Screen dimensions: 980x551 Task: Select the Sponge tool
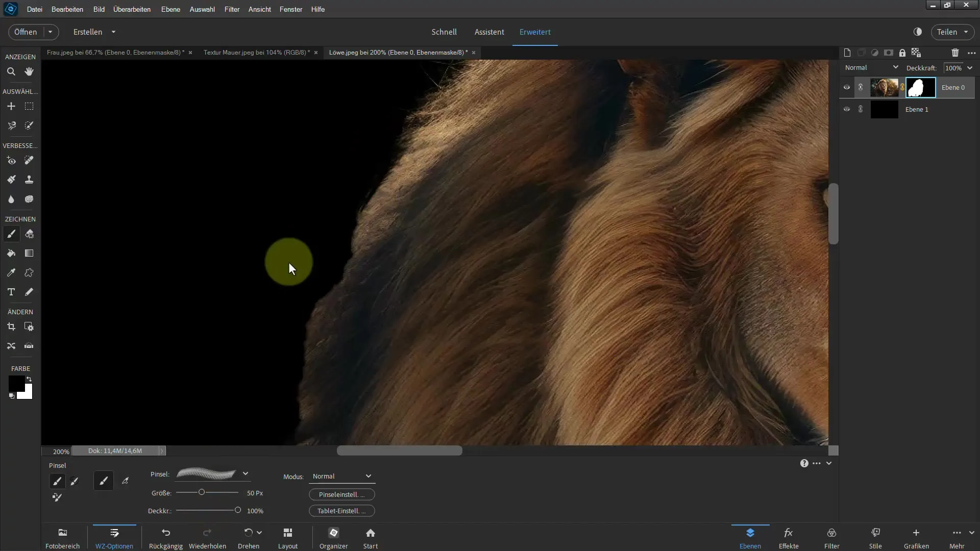(x=29, y=199)
